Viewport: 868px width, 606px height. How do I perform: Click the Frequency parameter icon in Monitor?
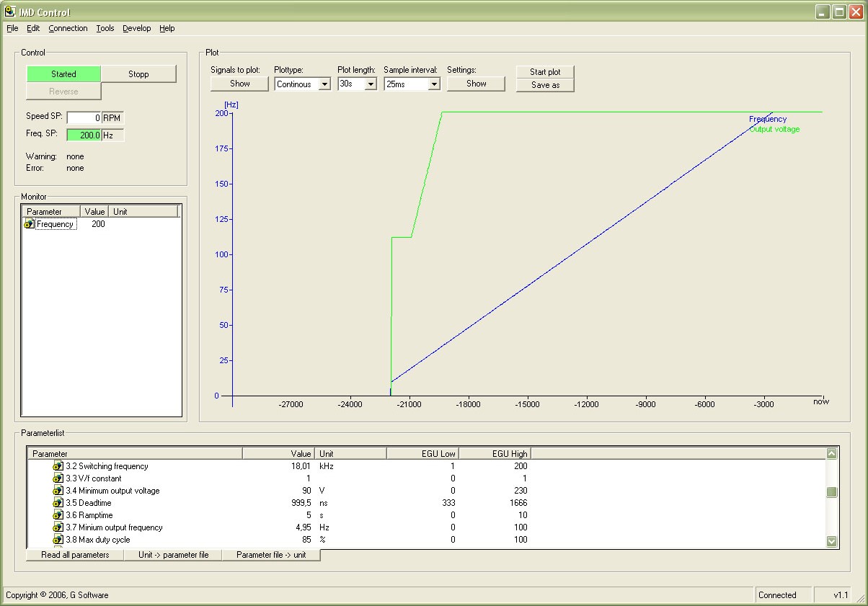29,224
